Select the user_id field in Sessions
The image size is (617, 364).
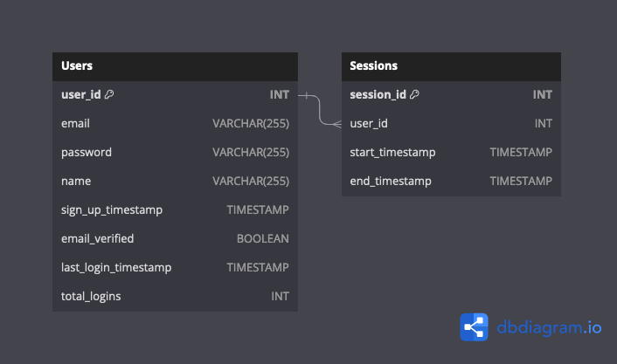coord(451,123)
